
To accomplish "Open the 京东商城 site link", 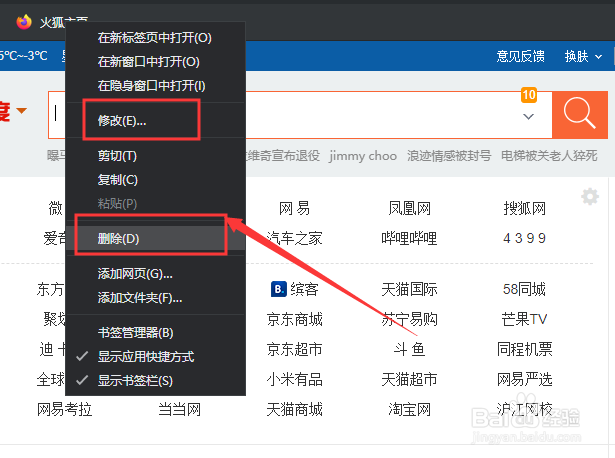I will click(x=294, y=319).
